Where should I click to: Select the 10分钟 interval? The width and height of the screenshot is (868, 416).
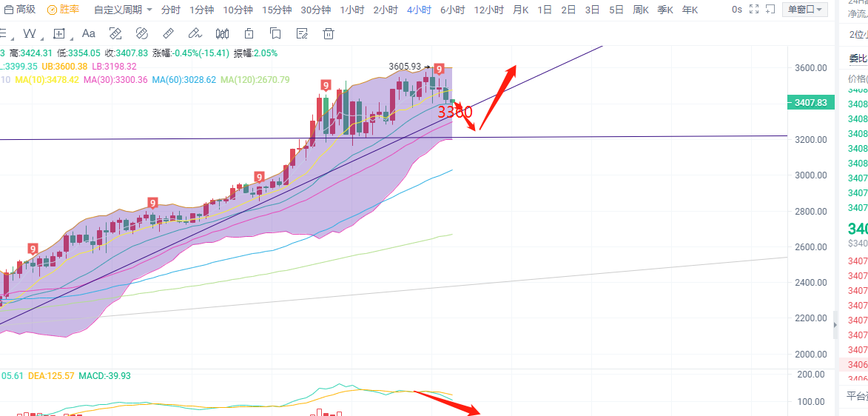tap(238, 10)
